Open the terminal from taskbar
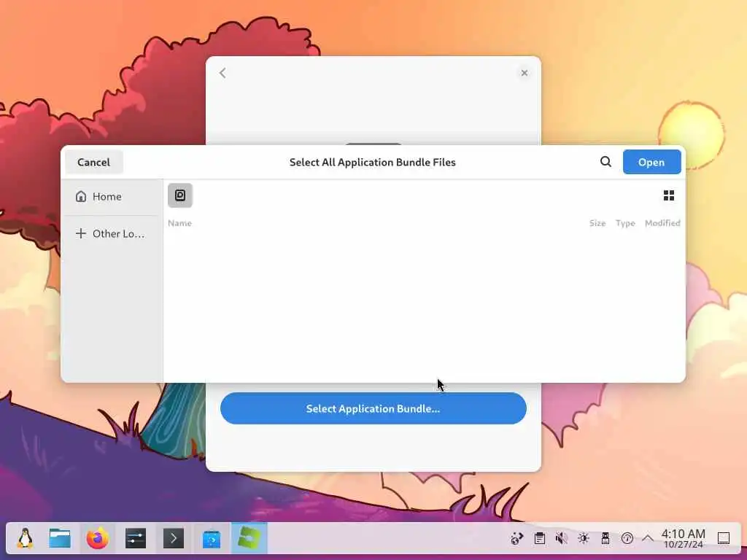 click(x=174, y=539)
